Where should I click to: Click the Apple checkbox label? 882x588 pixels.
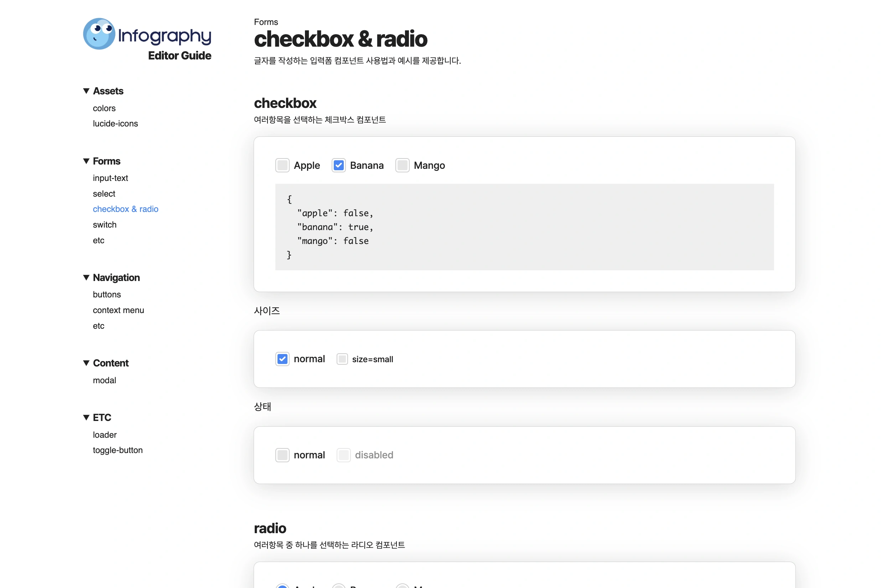pos(307,165)
